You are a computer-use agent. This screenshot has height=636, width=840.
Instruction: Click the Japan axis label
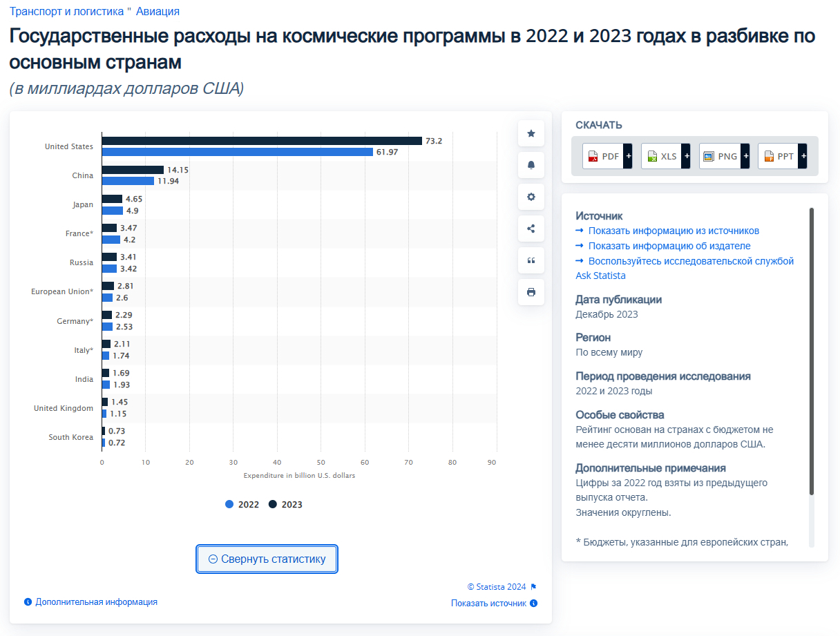tap(83, 204)
